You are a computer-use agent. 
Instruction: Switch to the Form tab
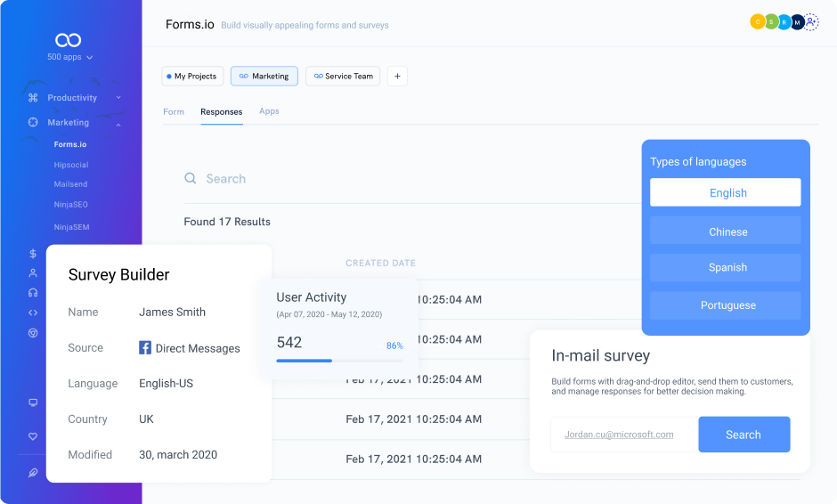pyautogui.click(x=174, y=111)
